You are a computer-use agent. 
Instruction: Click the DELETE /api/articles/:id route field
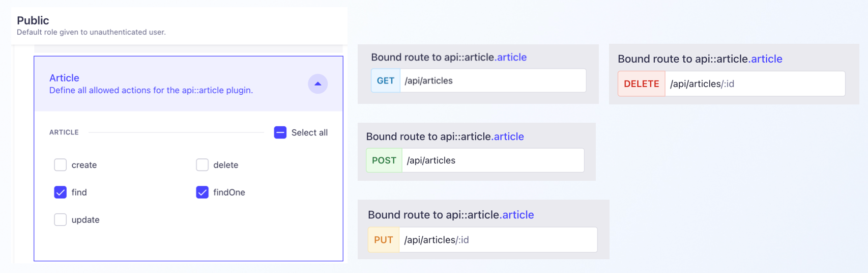coord(755,84)
